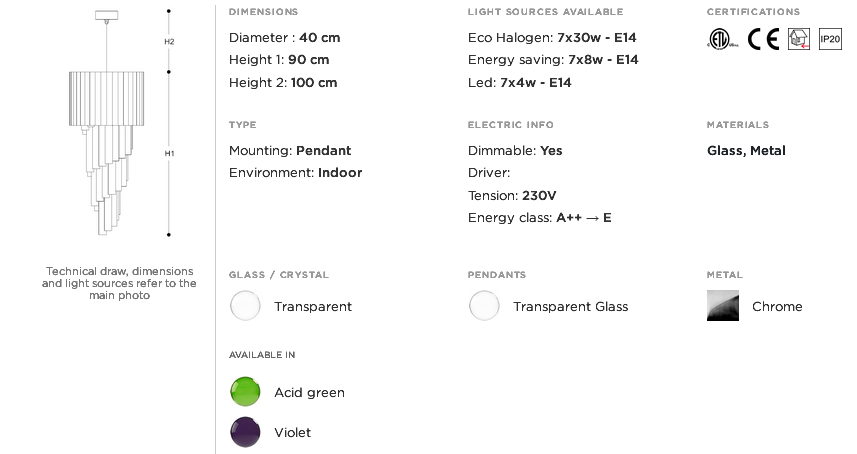Click the Transparent glass swatch

pyautogui.click(x=245, y=306)
